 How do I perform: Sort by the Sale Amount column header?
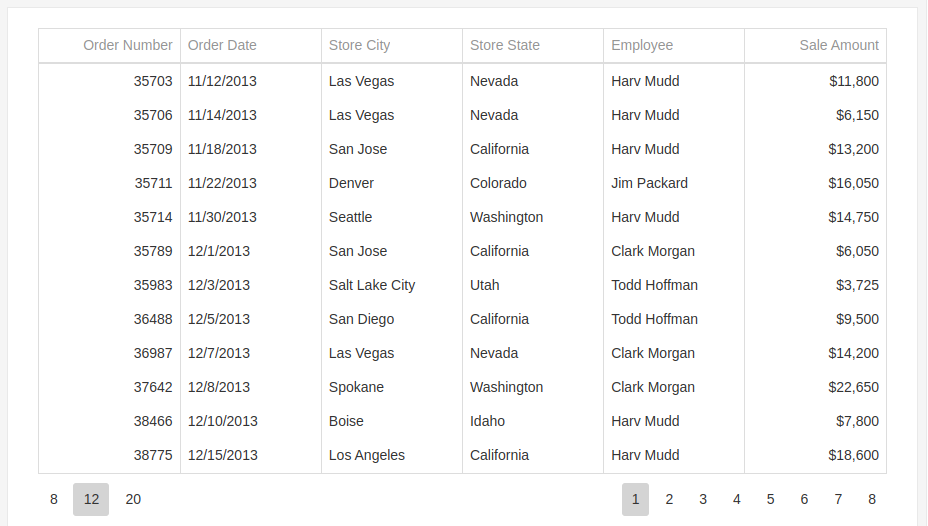coord(838,45)
